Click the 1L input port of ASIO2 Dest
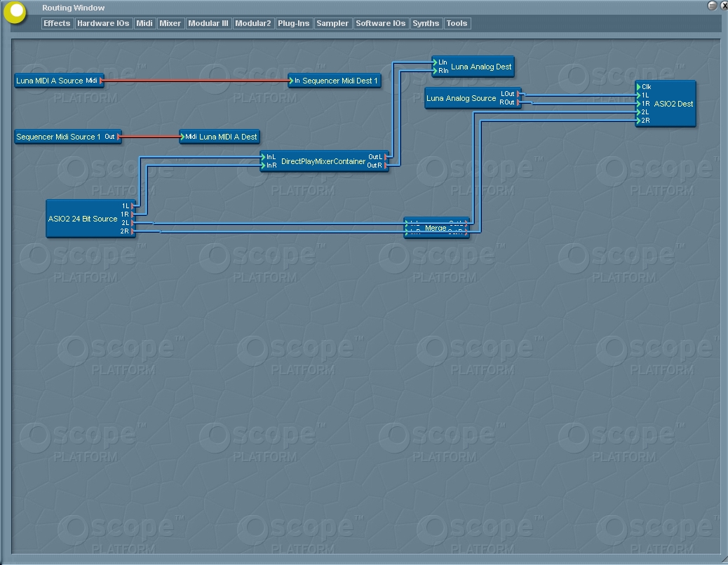 point(639,95)
